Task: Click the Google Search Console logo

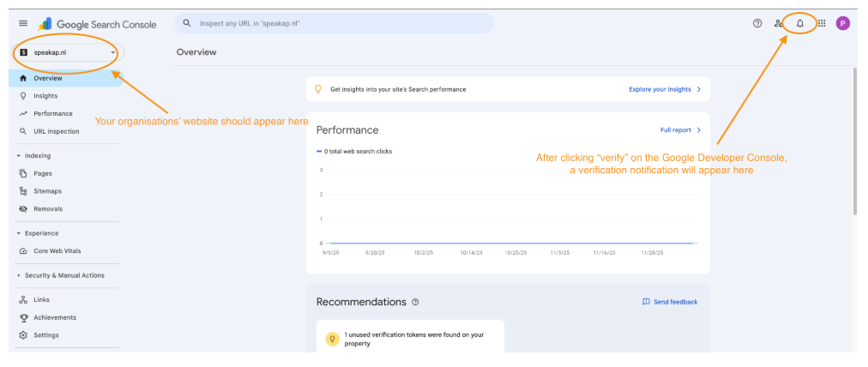Action: 98,24
